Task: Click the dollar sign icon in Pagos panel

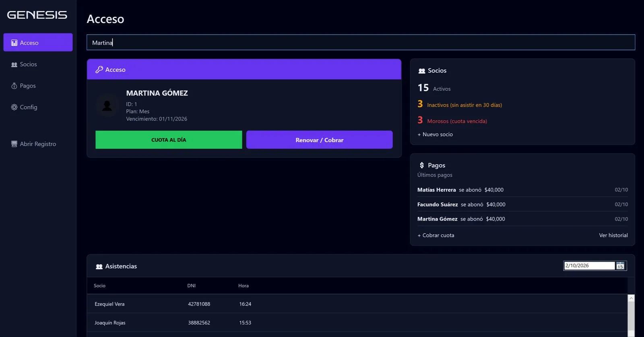Action: pos(422,165)
